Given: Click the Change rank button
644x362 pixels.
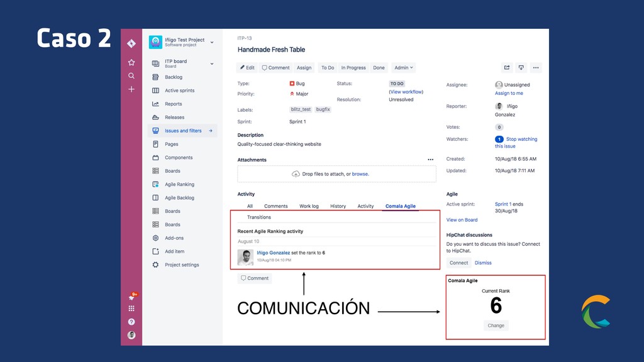Looking at the screenshot, I should (496, 326).
